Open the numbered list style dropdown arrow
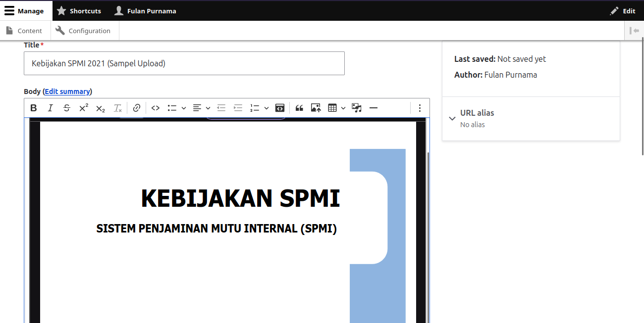Image resolution: width=644 pixels, height=323 pixels. click(266, 108)
